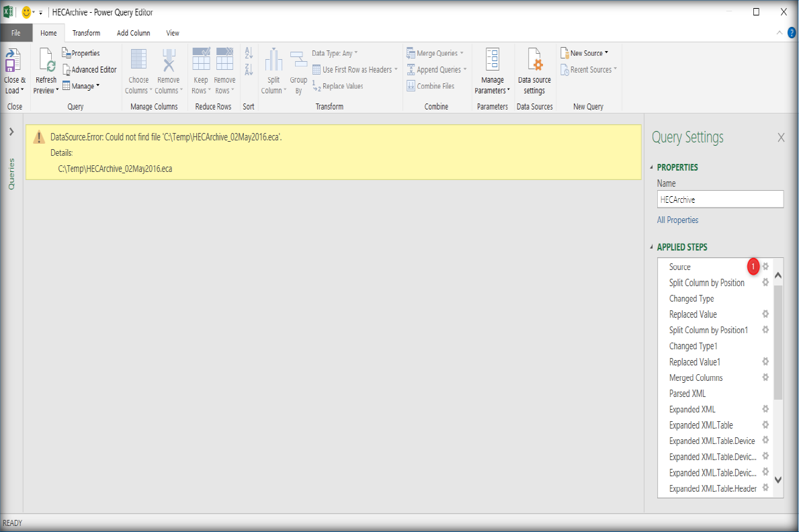This screenshot has width=799, height=532.
Task: Open the Add Column tab
Action: (x=133, y=33)
